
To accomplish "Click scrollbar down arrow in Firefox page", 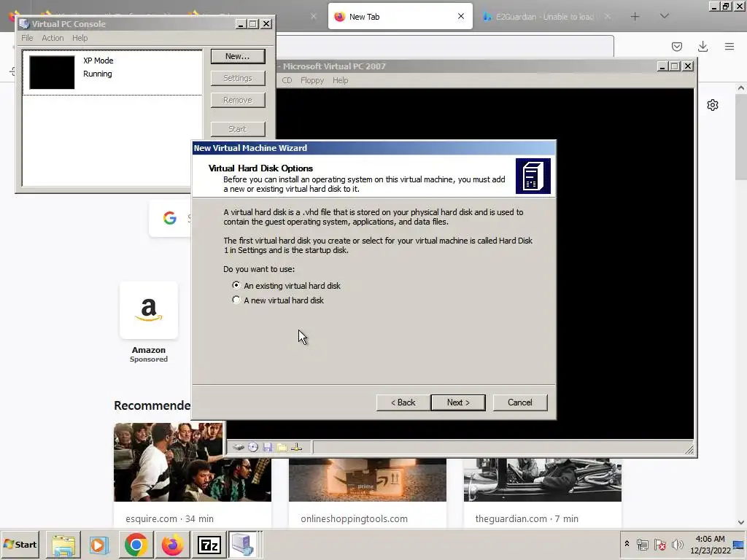I will [741, 522].
